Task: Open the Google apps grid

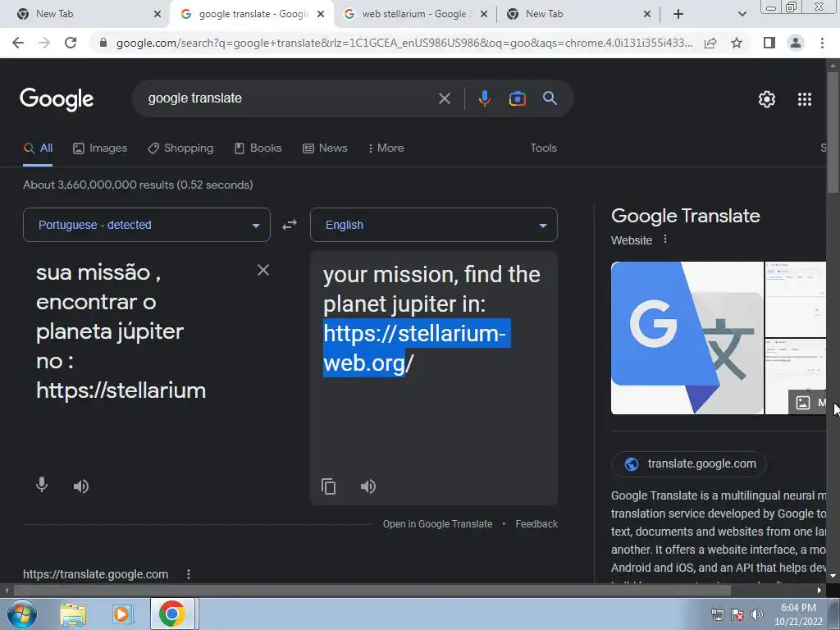Action: point(804,99)
